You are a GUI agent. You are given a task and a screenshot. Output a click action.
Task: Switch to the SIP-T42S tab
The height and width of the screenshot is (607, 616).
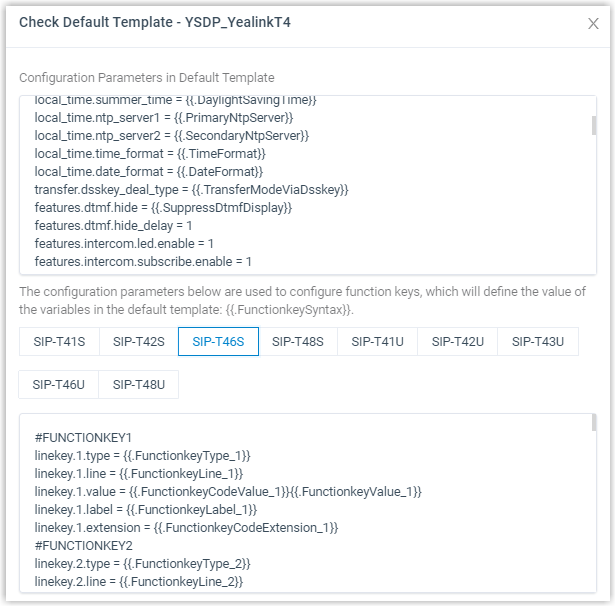tap(138, 341)
